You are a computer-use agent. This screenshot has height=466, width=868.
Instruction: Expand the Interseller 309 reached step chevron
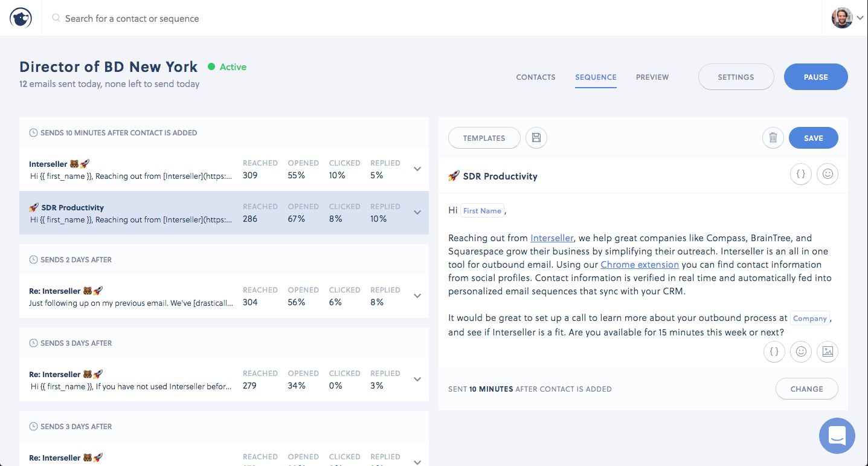click(417, 169)
